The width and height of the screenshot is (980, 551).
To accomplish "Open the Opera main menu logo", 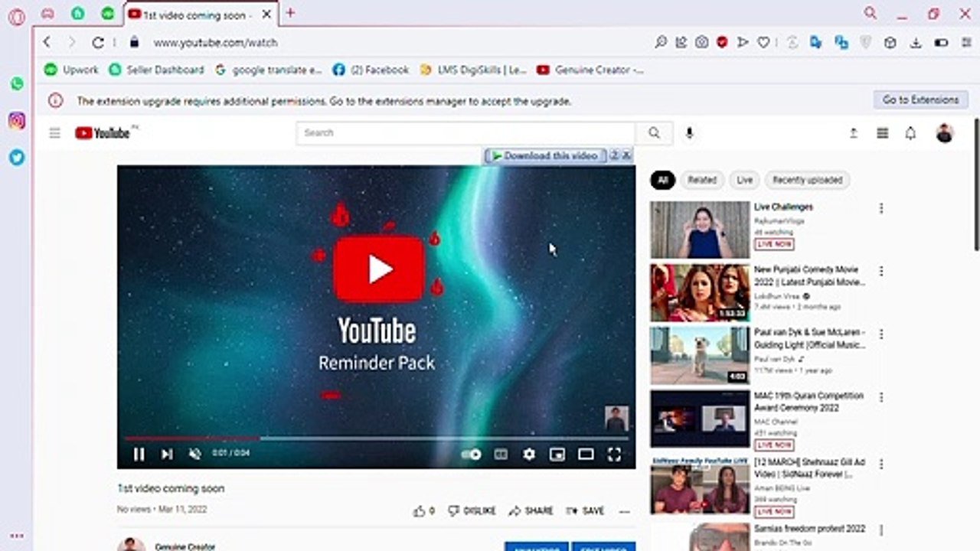I will (16, 17).
